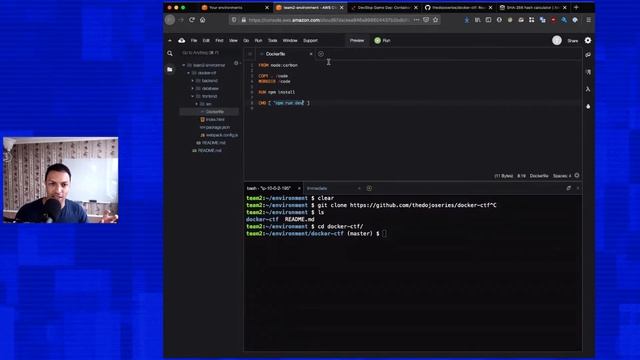The height and width of the screenshot is (360, 640).
Task: Open the Edit menu
Action: pyautogui.click(x=206, y=40)
